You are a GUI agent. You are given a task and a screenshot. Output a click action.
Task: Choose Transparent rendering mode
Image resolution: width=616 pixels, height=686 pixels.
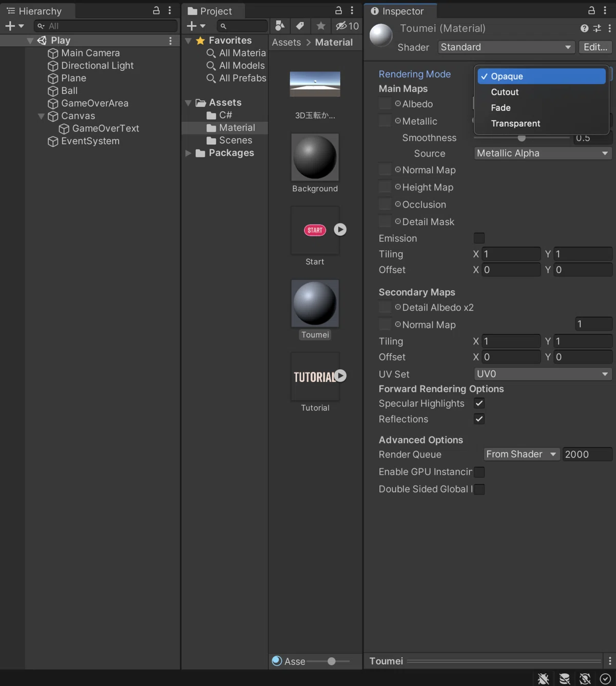[x=542, y=123]
